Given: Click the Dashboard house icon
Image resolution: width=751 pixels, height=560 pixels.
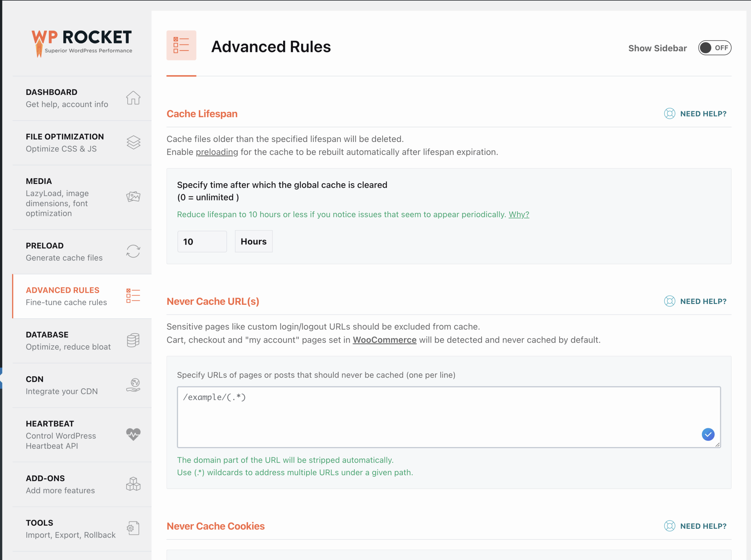Looking at the screenshot, I should [x=133, y=98].
